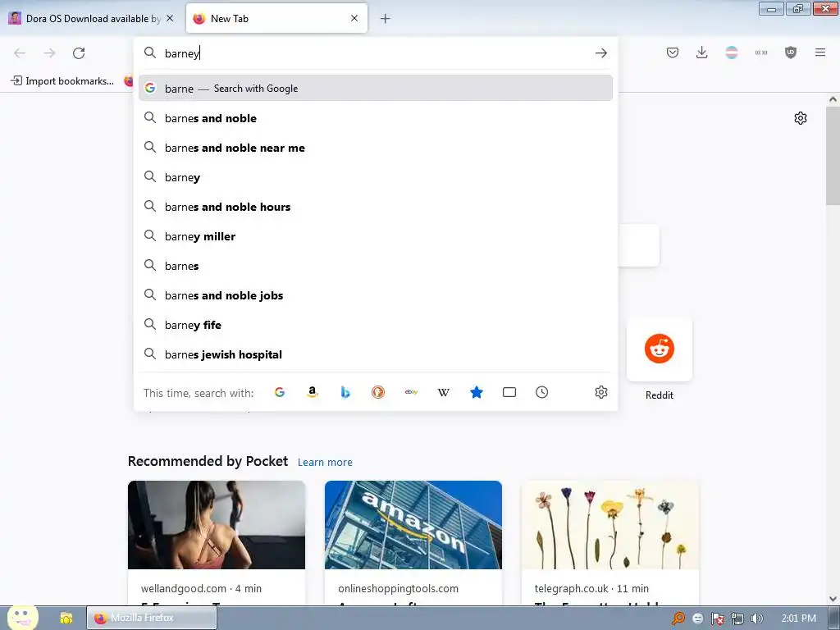Close the New Tab tab
Image resolution: width=840 pixels, height=630 pixels.
(x=354, y=18)
